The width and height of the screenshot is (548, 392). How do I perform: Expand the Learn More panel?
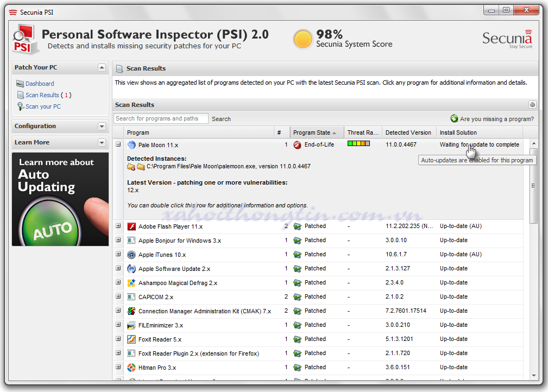coord(102,143)
